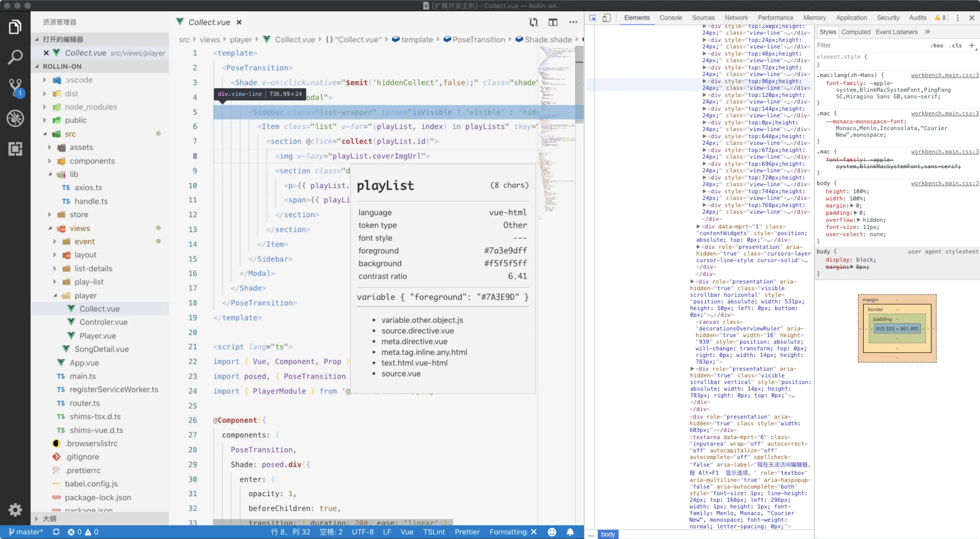Toggle the Formatting status bar item
The image size is (980, 539).
click(512, 532)
